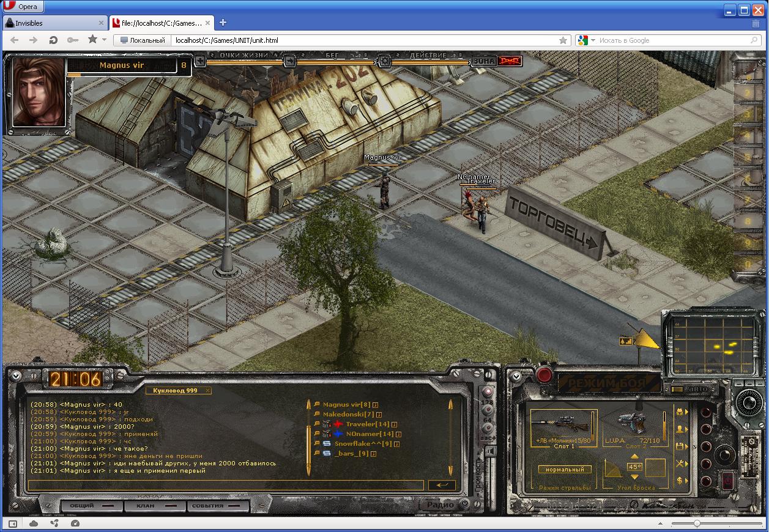This screenshot has height=532, width=769.
Task: Bookmark page with address bar star
Action: (x=563, y=40)
